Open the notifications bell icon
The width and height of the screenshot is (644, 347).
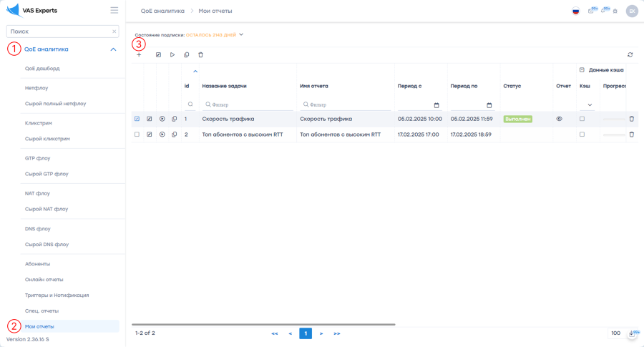point(602,11)
